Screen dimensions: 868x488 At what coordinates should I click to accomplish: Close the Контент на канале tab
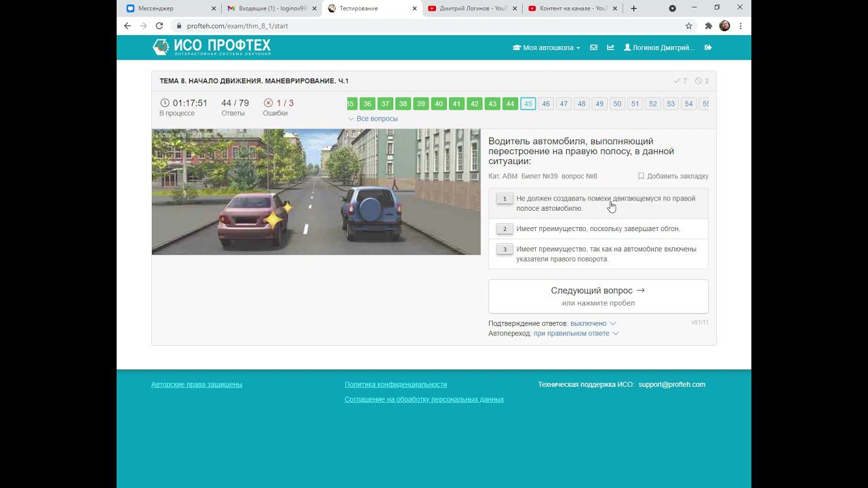click(615, 8)
